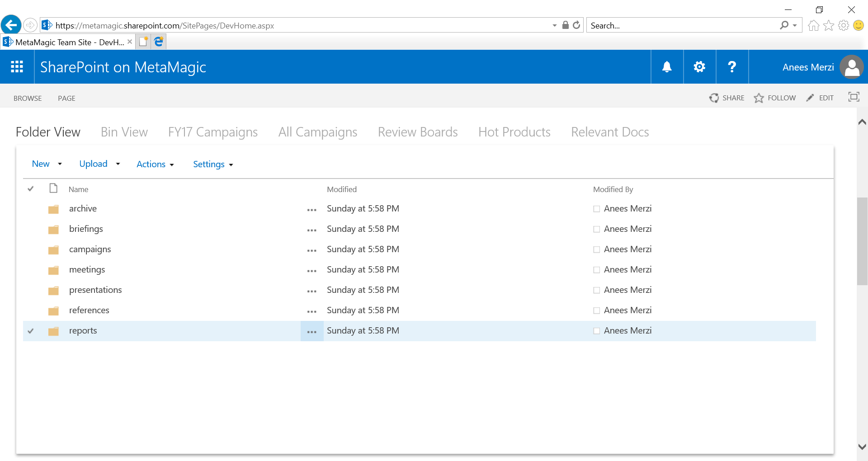Switch to the All Campaigns tab
The height and width of the screenshot is (461, 868).
[318, 132]
